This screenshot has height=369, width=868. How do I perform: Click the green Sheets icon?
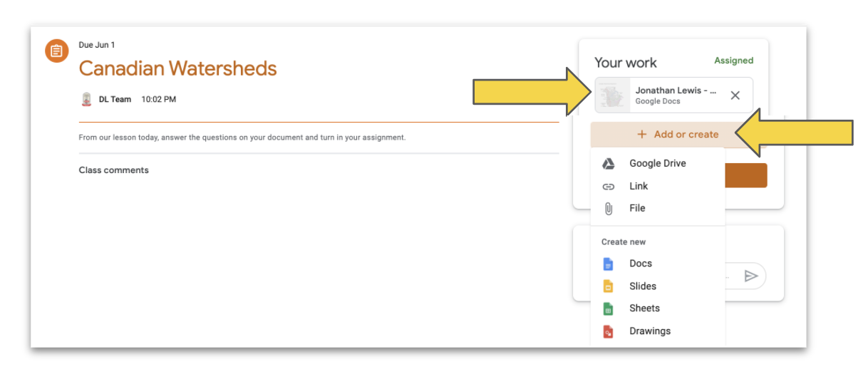(608, 308)
